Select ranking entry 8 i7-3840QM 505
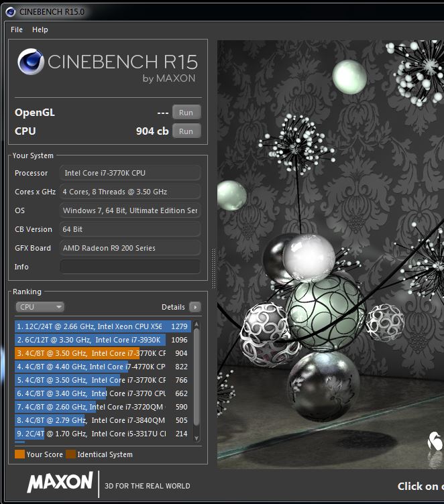Image resolution: width=444 pixels, height=504 pixels. (x=103, y=420)
